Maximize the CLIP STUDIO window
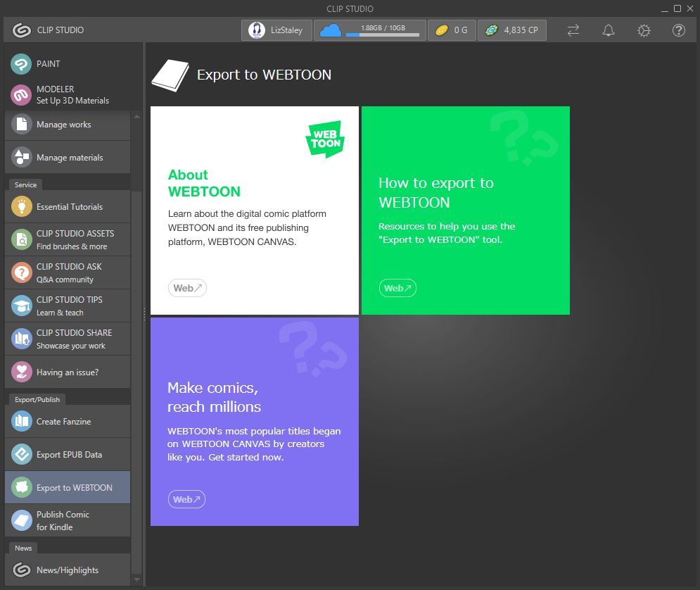Screen dimensions: 700x590 677,8
